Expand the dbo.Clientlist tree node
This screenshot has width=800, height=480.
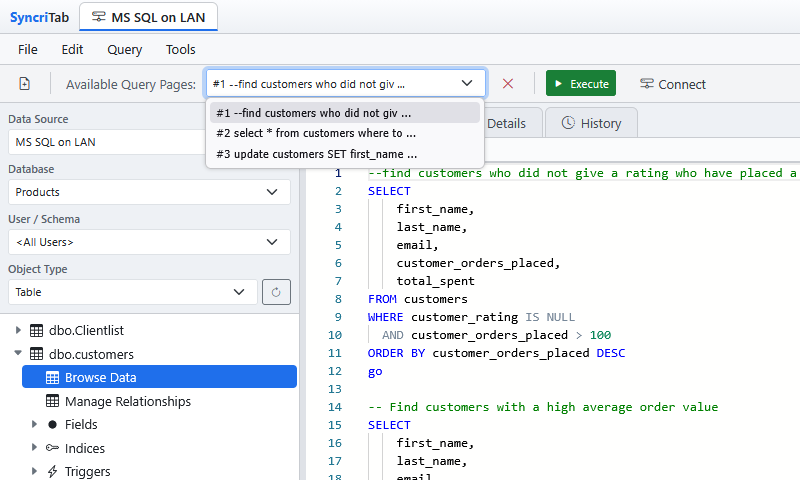coord(18,330)
